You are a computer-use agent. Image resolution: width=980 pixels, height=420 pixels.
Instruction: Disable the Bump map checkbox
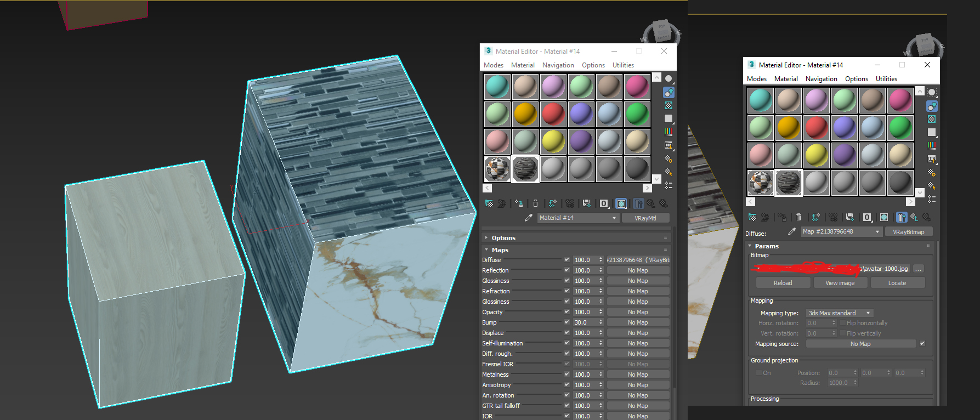coord(567,322)
